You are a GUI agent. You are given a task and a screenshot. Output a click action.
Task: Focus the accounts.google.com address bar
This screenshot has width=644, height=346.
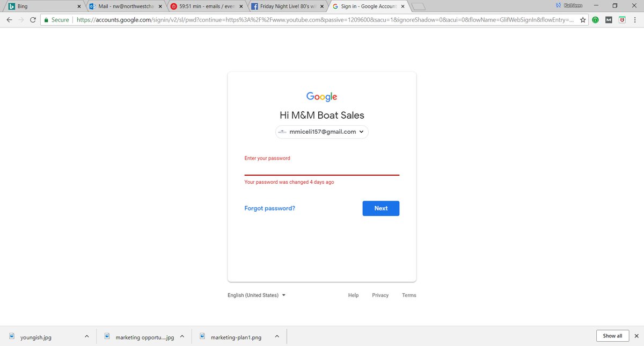(x=325, y=20)
